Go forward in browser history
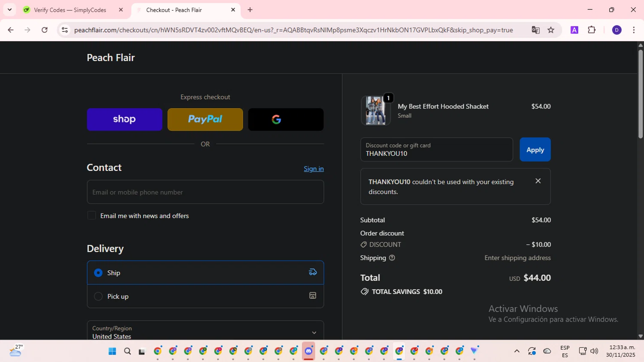 (27, 30)
